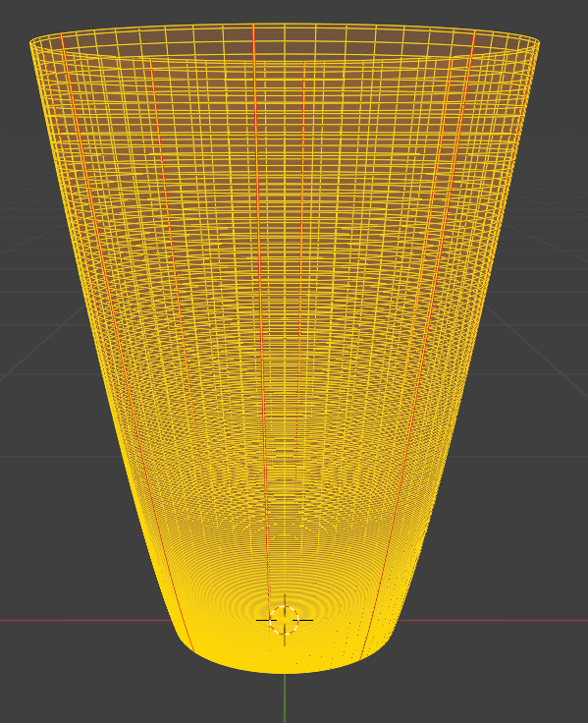Click the 3D cursor crosshair circle

284,620
